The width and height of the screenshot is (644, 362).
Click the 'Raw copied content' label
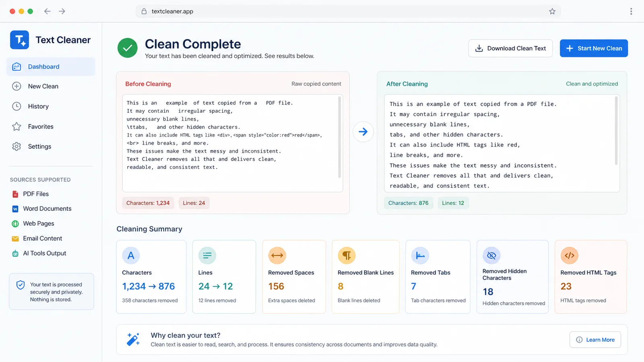(316, 84)
